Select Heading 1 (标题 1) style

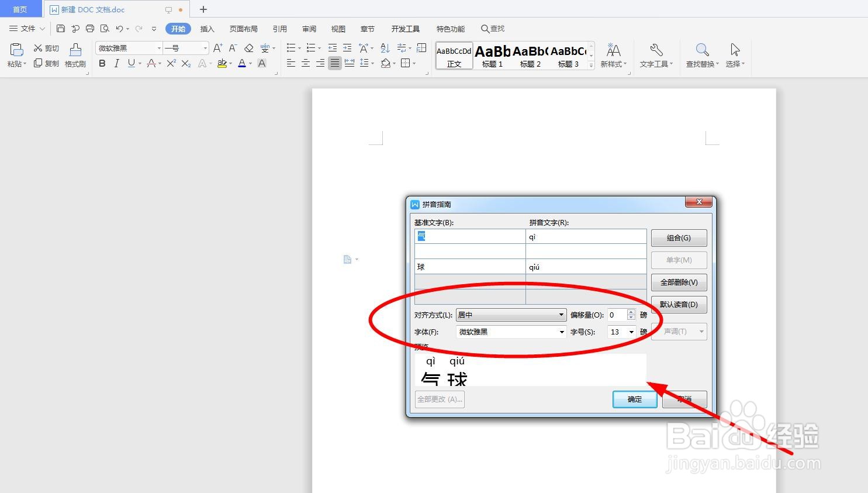(x=492, y=56)
